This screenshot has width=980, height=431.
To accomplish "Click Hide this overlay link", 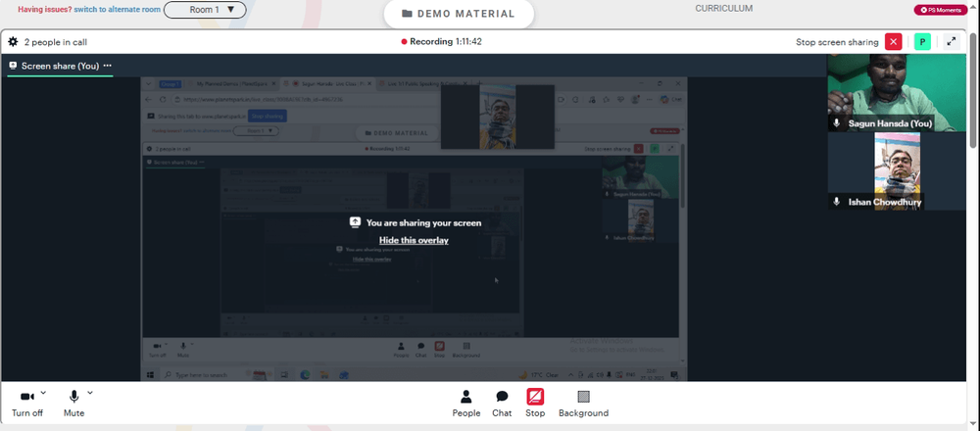I will tap(414, 240).
